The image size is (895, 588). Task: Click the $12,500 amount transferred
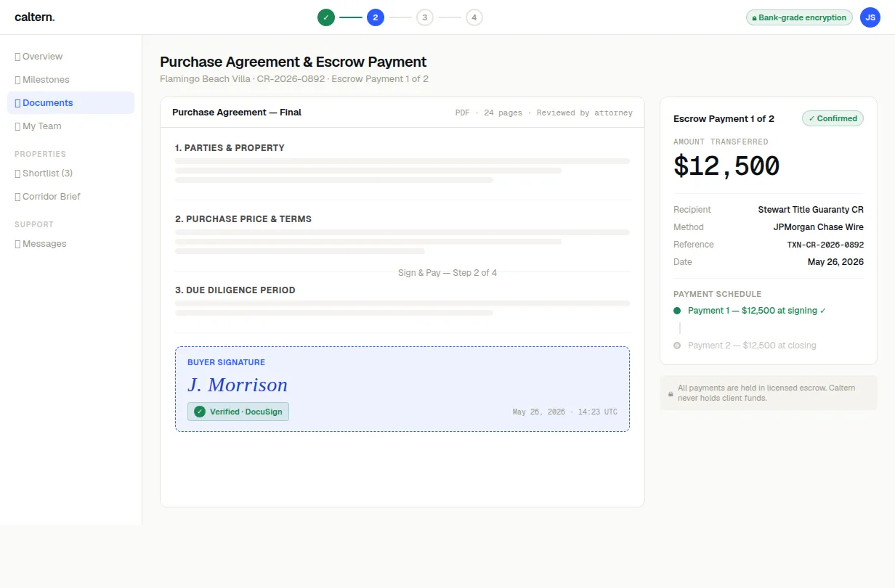pos(726,167)
